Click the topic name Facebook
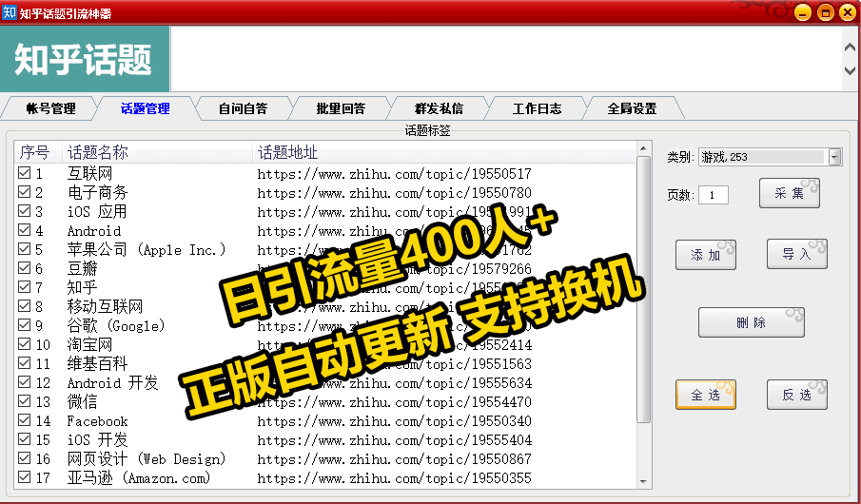The height and width of the screenshot is (504, 861). tap(98, 421)
